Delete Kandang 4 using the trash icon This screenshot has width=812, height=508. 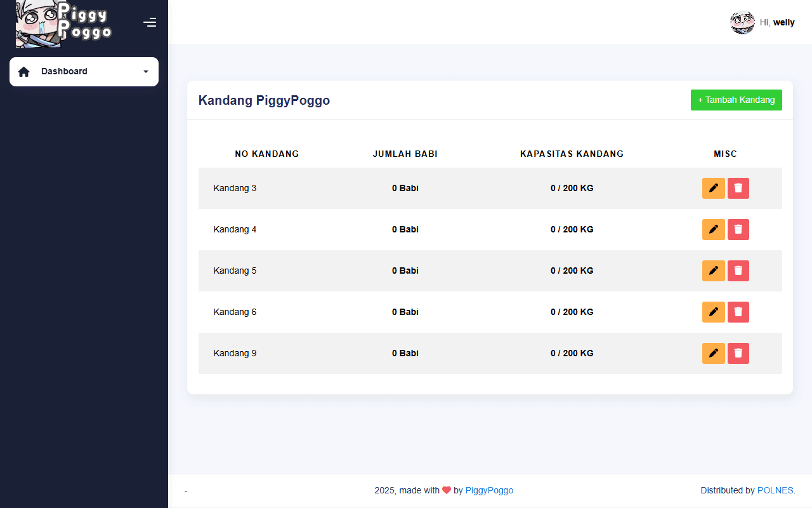click(x=738, y=229)
